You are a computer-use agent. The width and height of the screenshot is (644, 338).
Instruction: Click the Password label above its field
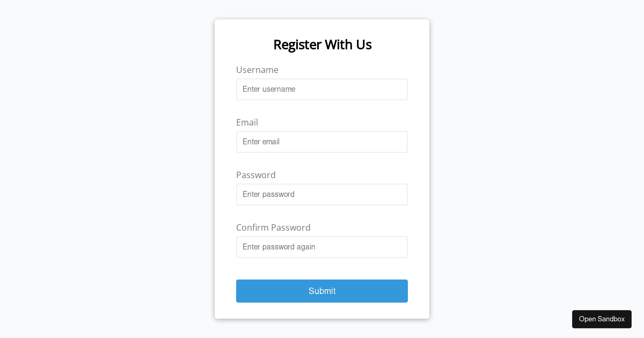pyautogui.click(x=256, y=175)
